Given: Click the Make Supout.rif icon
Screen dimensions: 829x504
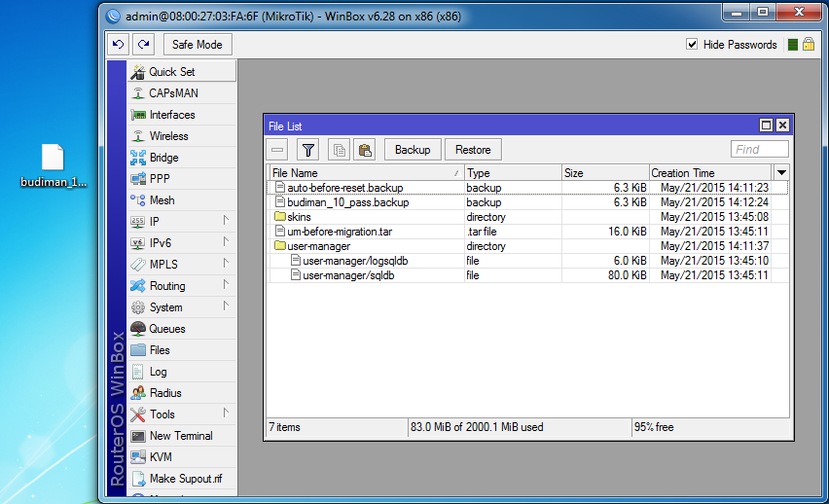Looking at the screenshot, I should [138, 479].
